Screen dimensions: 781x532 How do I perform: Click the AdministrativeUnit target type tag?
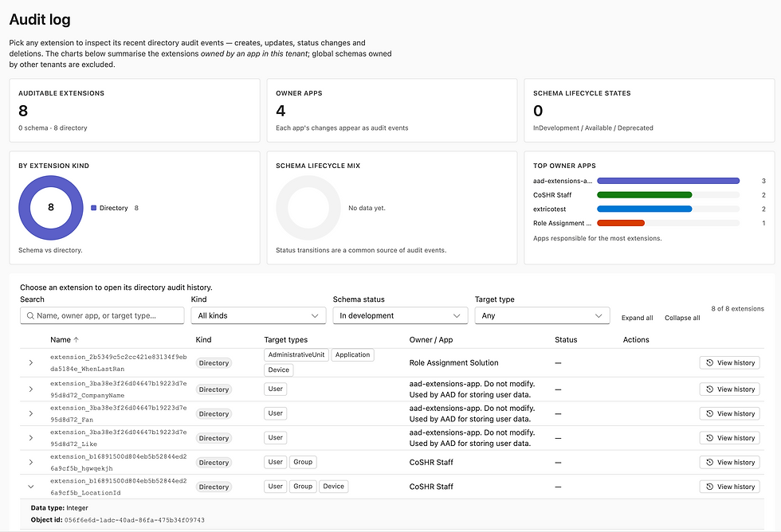296,355
